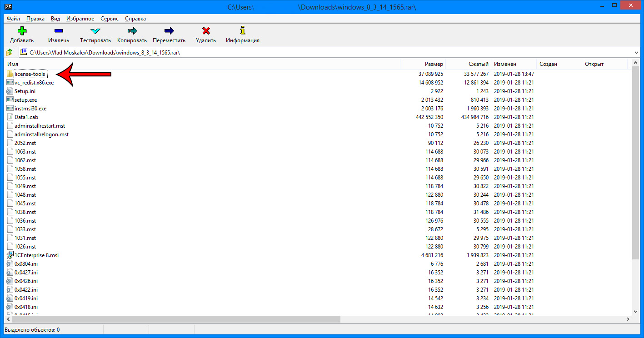
Task: Click the yellow Информация icon
Action: (x=243, y=31)
